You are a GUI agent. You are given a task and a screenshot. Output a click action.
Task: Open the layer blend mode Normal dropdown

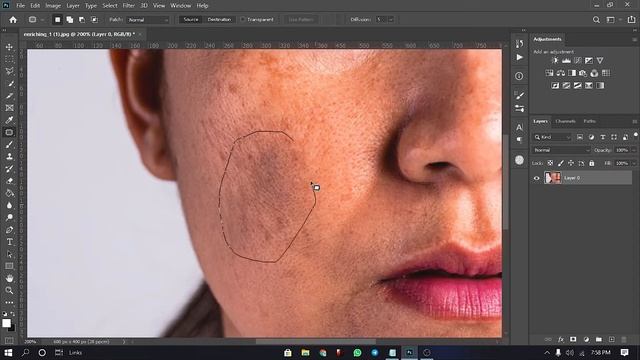click(x=561, y=150)
